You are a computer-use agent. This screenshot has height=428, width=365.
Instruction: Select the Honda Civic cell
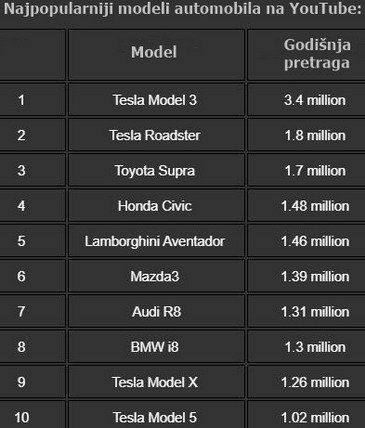tap(156, 206)
